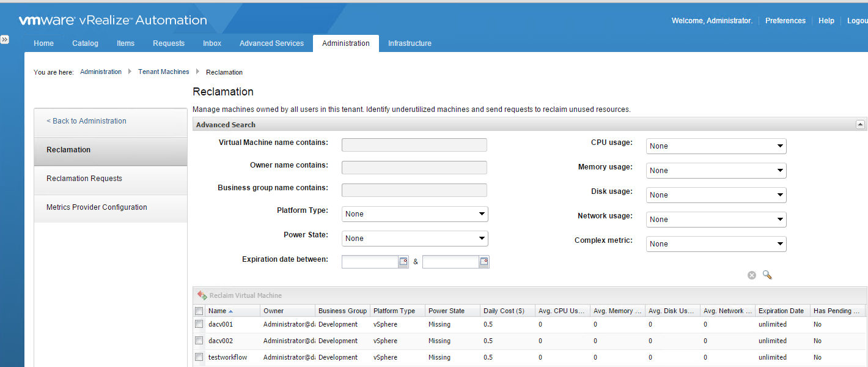Select the testworkflow machine name
868x367 pixels.
[228, 357]
